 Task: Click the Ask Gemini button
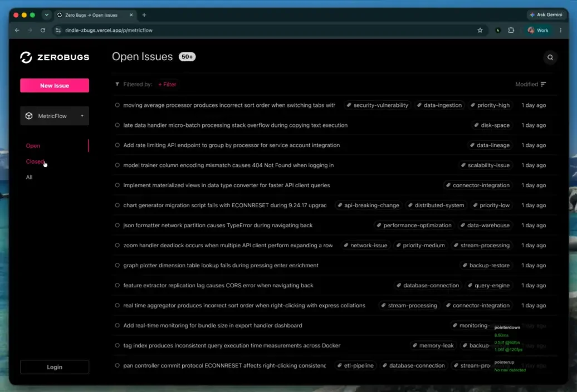click(x=546, y=14)
